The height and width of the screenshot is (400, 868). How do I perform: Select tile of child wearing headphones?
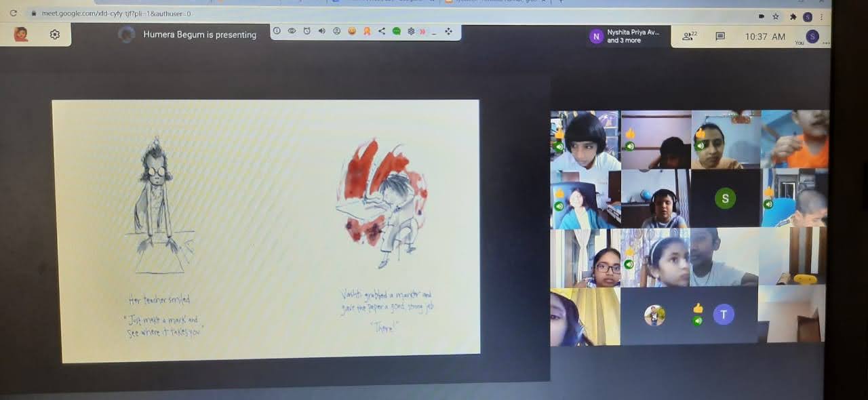click(x=656, y=198)
